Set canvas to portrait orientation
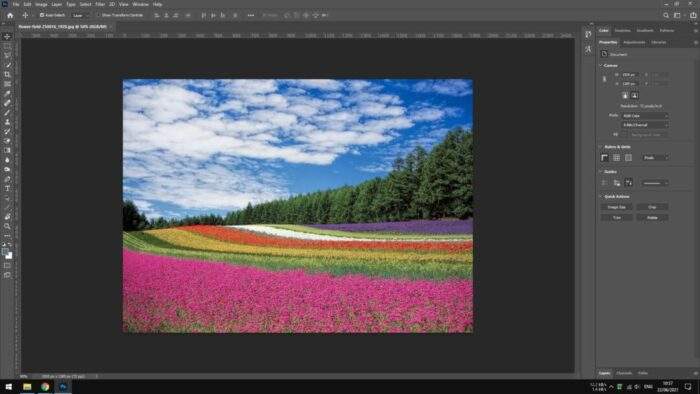Image resolution: width=700 pixels, height=394 pixels. pyautogui.click(x=625, y=95)
